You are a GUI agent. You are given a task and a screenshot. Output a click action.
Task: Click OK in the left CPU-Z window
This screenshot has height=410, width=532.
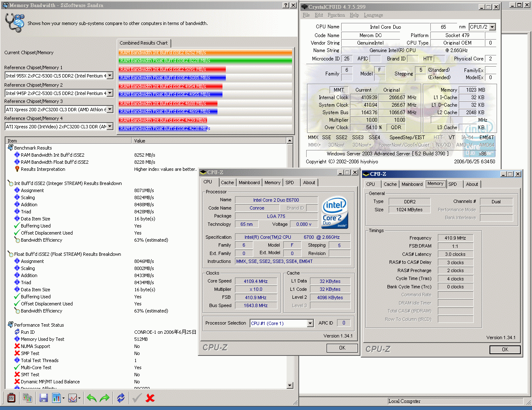pyautogui.click(x=342, y=348)
